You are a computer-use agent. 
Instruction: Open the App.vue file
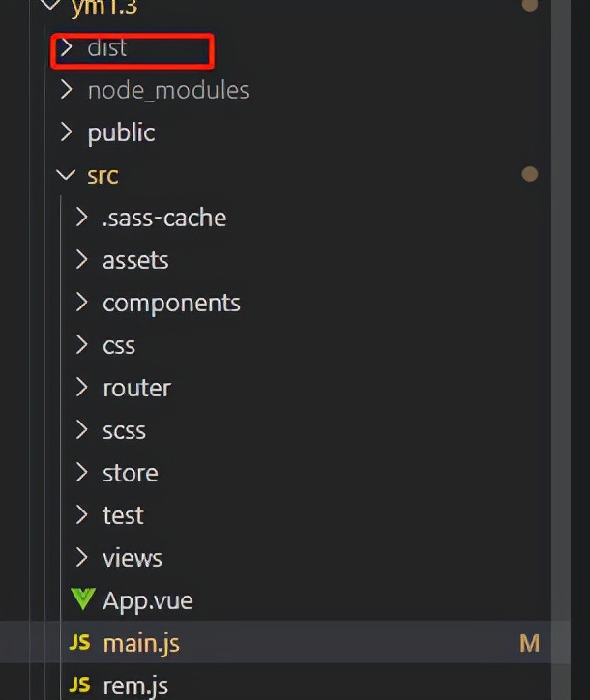click(x=148, y=600)
